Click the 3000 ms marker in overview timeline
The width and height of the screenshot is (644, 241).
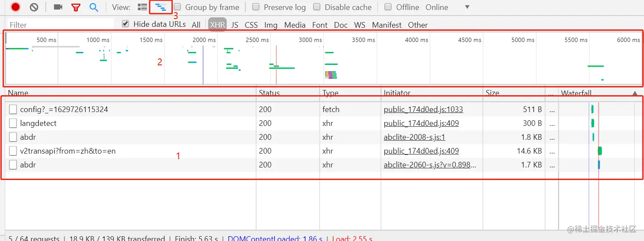(310, 40)
